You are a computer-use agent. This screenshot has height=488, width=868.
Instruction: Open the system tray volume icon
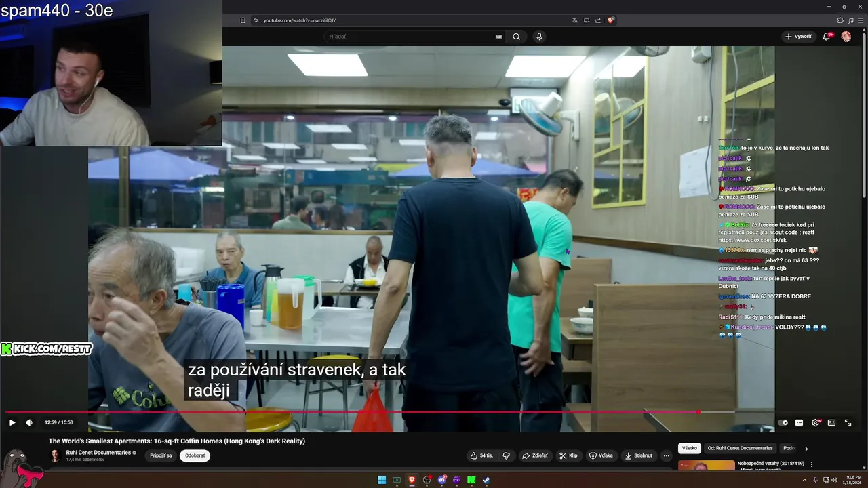tap(833, 480)
